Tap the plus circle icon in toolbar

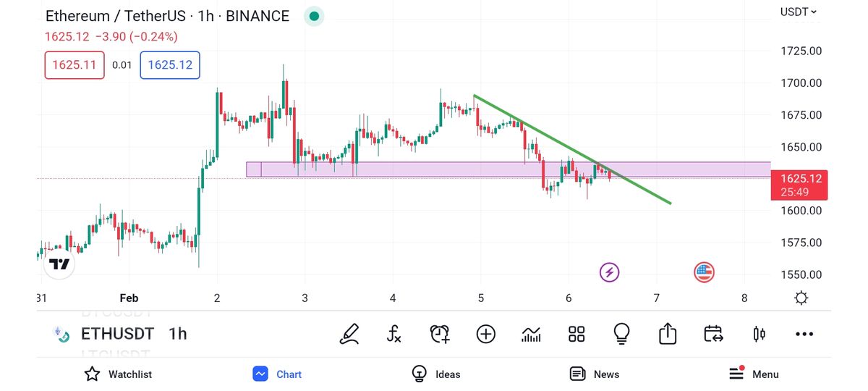pyautogui.click(x=485, y=334)
